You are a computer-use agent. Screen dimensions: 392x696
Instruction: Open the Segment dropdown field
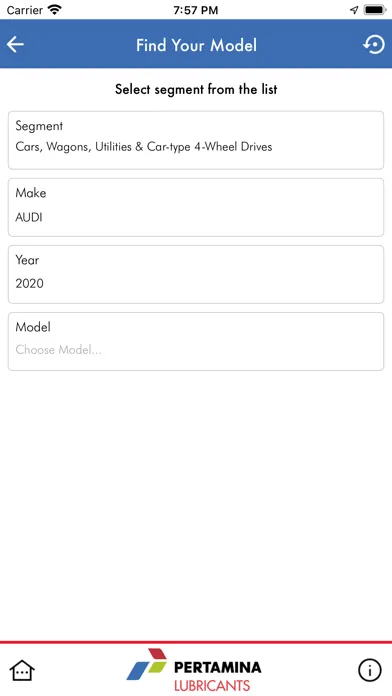pos(196,140)
